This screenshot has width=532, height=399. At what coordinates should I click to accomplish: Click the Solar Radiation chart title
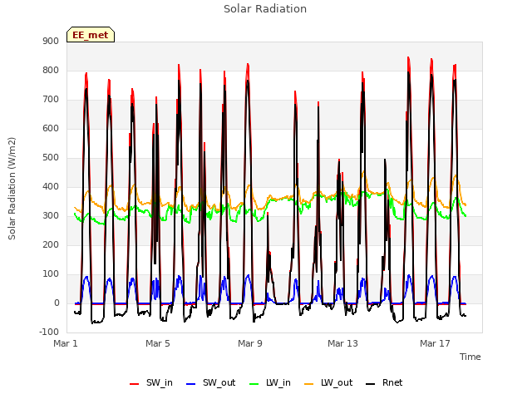265,9
